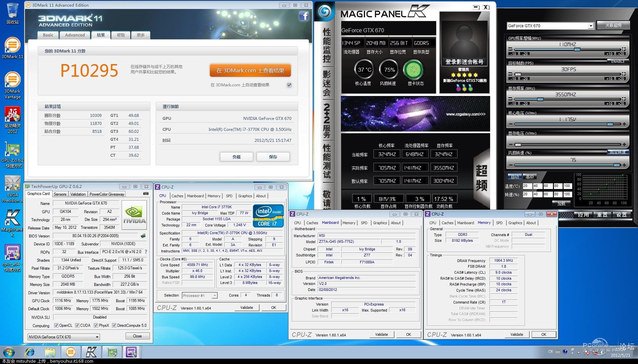Open Windows Explorer folder on taskbar

[x=50, y=352]
